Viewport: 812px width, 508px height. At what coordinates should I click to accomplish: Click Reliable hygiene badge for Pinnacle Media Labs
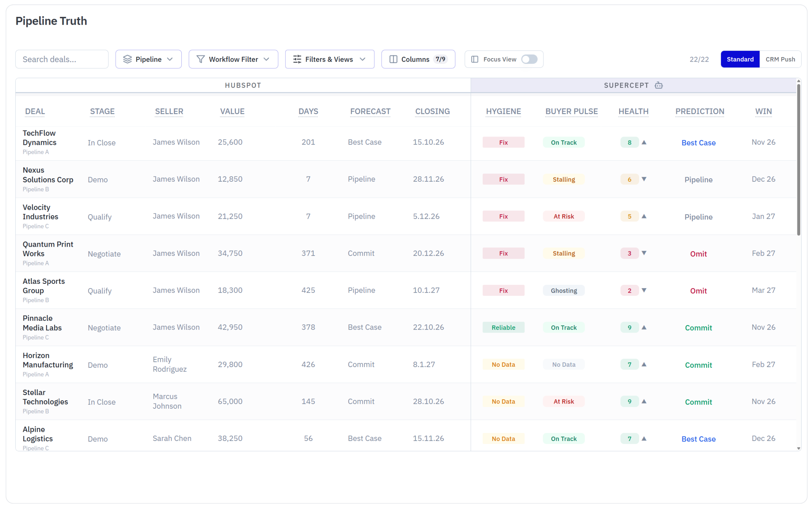(503, 327)
